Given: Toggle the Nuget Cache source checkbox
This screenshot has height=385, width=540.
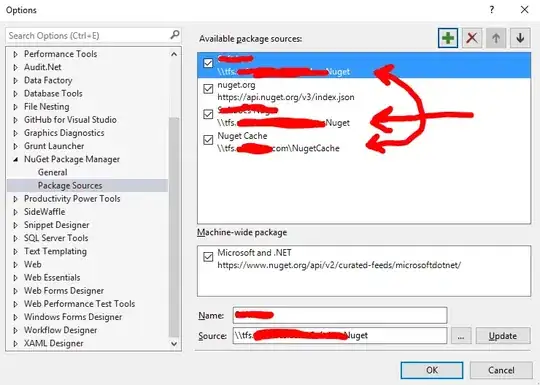Looking at the screenshot, I should click(208, 140).
